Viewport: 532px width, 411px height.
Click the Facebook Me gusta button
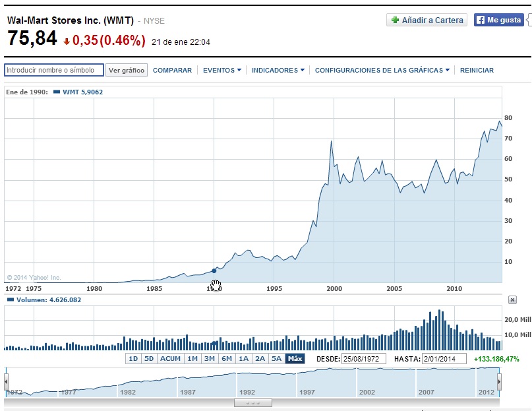point(499,20)
